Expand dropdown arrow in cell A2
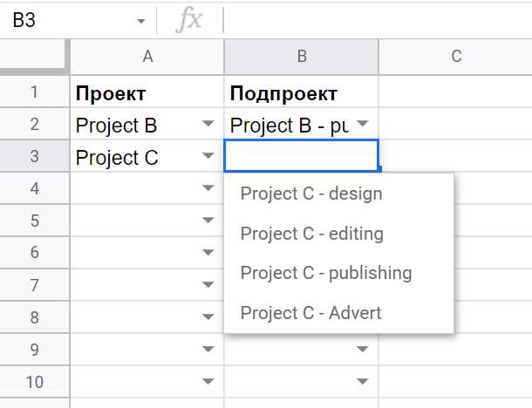Screen dimensions: 532x408 click(x=208, y=125)
